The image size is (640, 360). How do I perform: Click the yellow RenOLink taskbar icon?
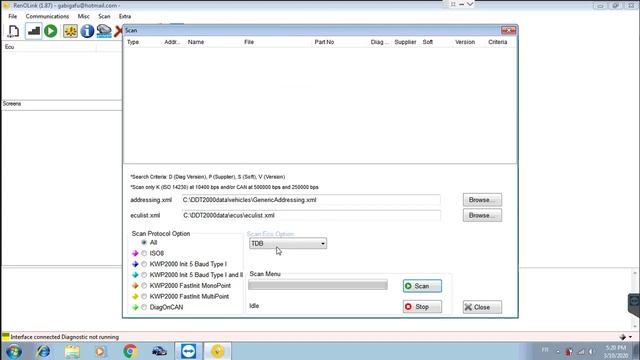pyautogui.click(x=218, y=351)
